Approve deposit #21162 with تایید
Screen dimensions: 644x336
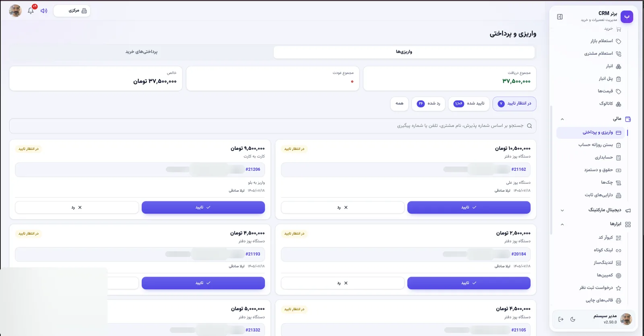[x=469, y=207]
